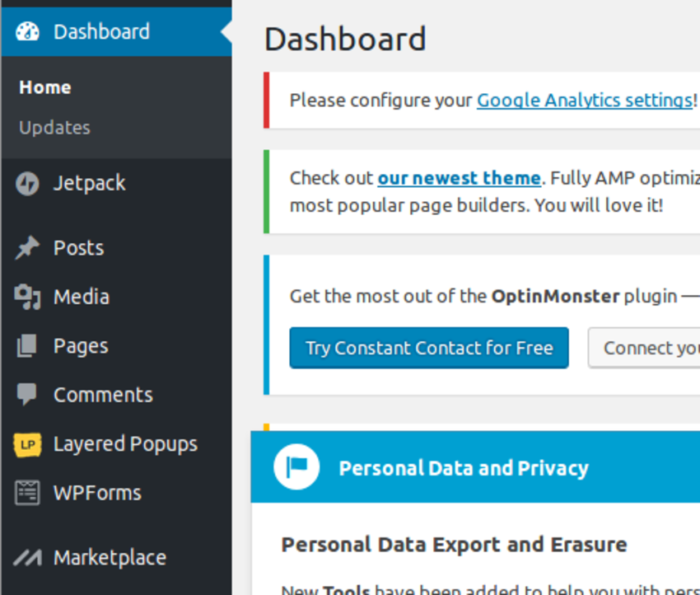
Task: Click the Comments speech bubble icon
Action: [x=27, y=395]
